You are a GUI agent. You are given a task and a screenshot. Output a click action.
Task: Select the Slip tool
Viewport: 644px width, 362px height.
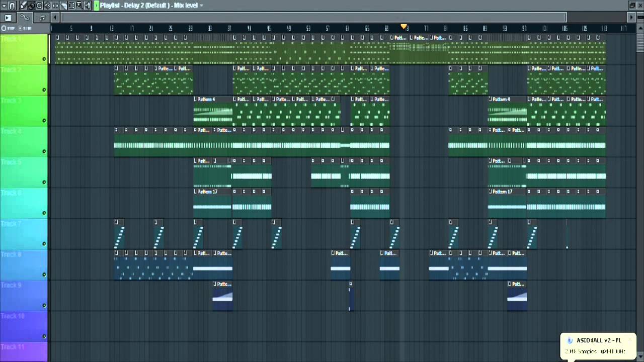pyautogui.click(x=55, y=6)
